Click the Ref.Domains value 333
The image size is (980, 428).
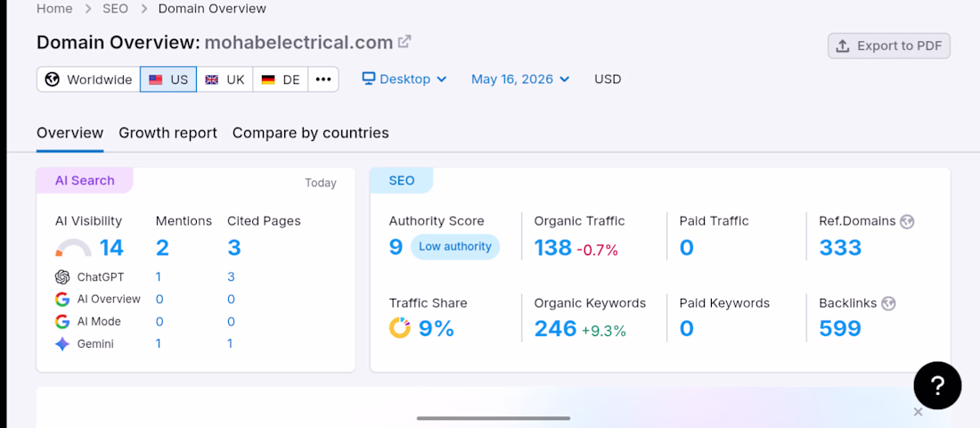click(x=841, y=248)
